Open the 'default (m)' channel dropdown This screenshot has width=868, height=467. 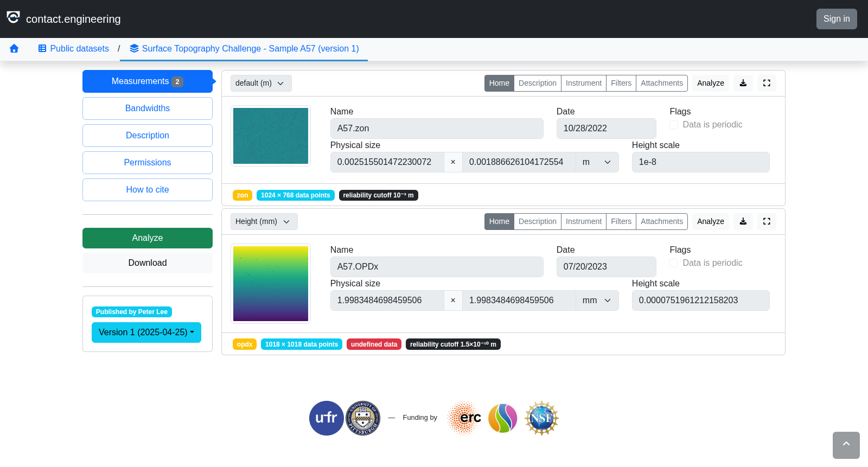(261, 83)
